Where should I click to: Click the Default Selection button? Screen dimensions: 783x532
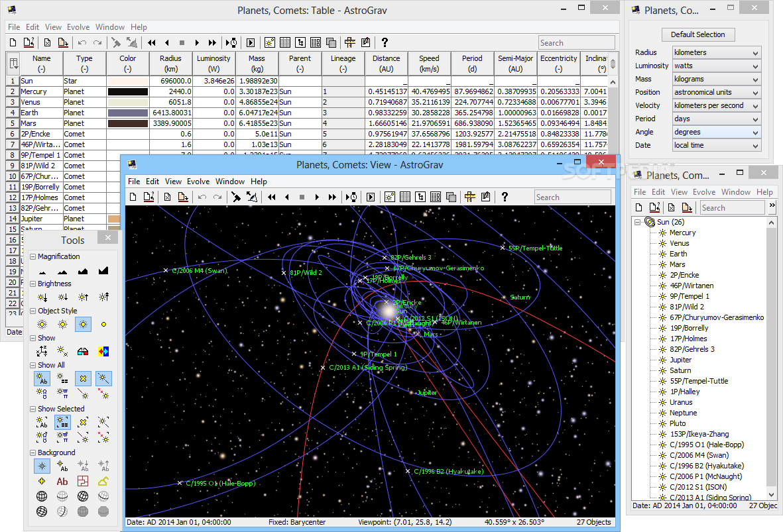coord(697,34)
